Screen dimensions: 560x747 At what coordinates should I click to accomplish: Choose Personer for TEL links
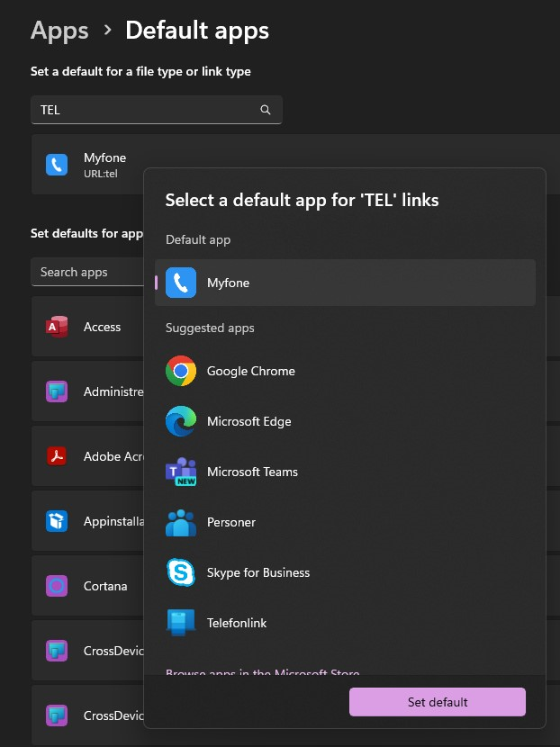[x=345, y=523]
